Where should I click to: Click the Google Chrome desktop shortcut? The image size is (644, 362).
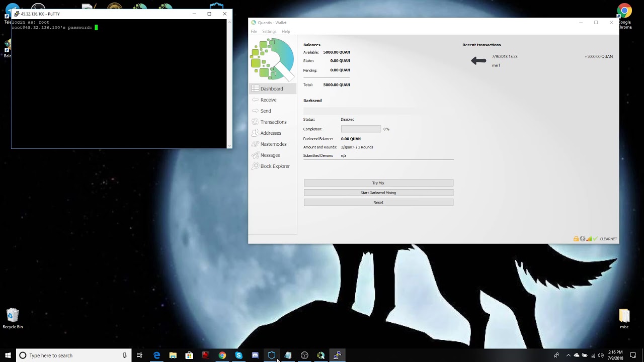coord(624,16)
